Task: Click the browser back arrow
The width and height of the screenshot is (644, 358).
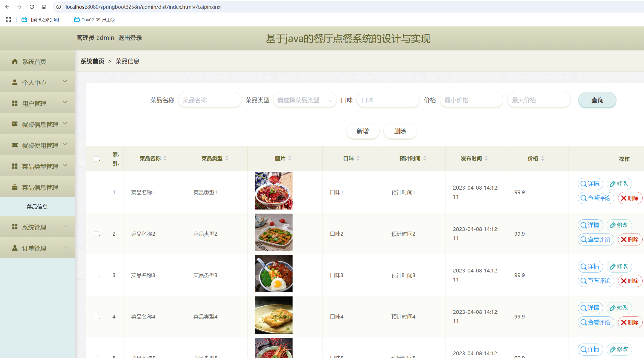Action: click(x=7, y=7)
